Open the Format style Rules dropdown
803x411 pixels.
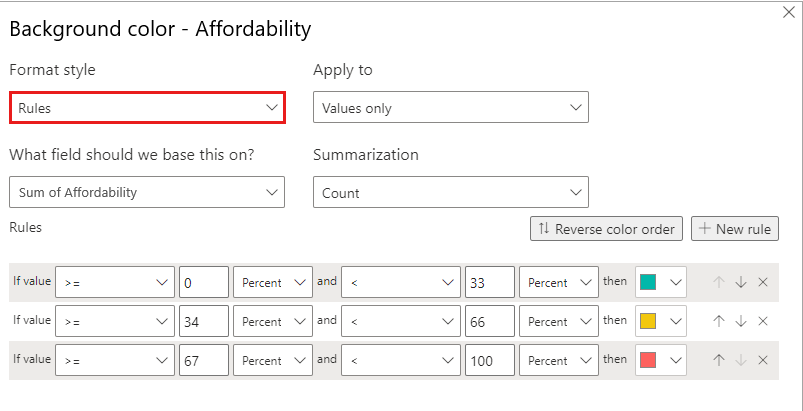pos(147,107)
